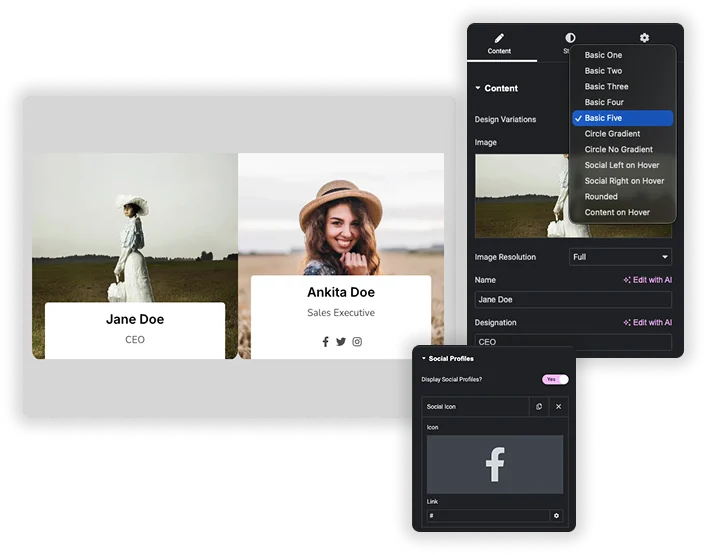Screen dimensions: 713x555
Task: Collapse the Content section
Action: coord(497,88)
